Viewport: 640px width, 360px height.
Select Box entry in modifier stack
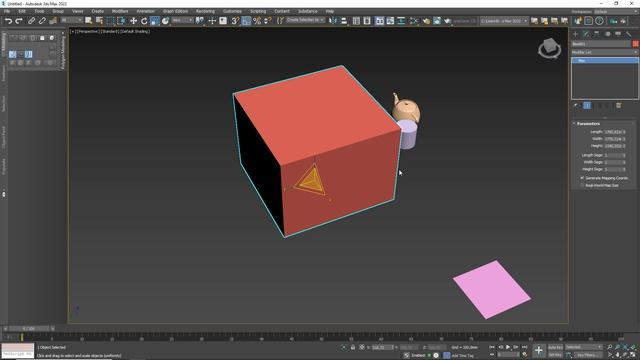point(605,60)
